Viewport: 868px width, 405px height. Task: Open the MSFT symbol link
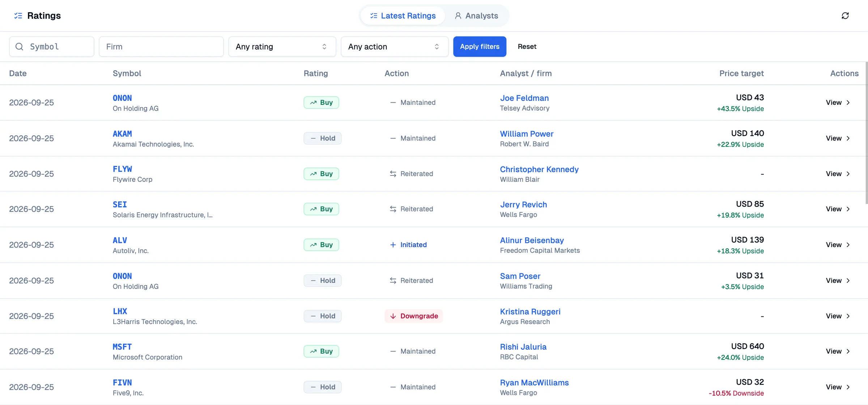[122, 347]
